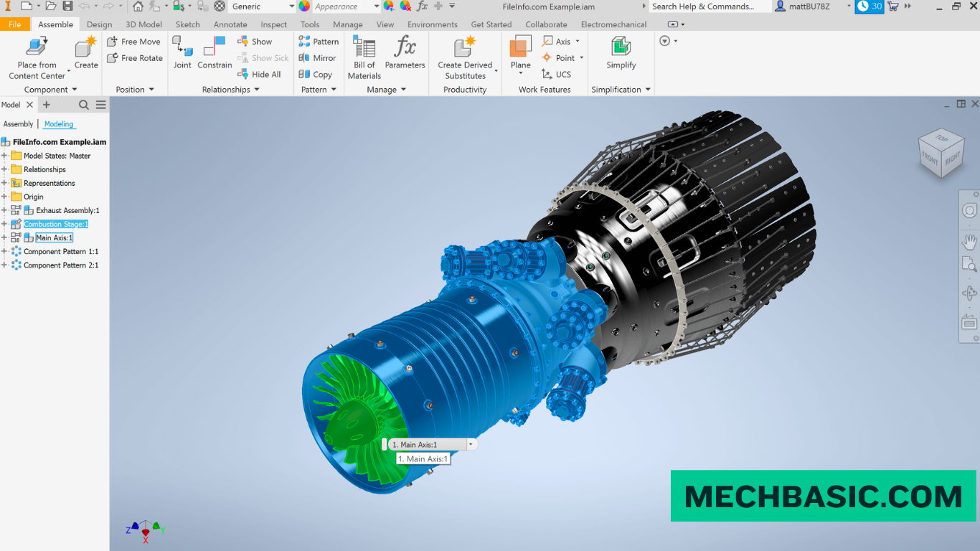Viewport: 980px width, 551px height.
Task: Expand the Exhaust Assembly:1 node
Action: coord(4,210)
